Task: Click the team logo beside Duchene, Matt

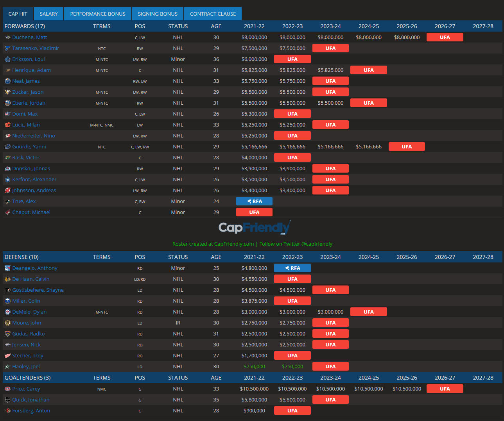Action: click(x=7, y=37)
